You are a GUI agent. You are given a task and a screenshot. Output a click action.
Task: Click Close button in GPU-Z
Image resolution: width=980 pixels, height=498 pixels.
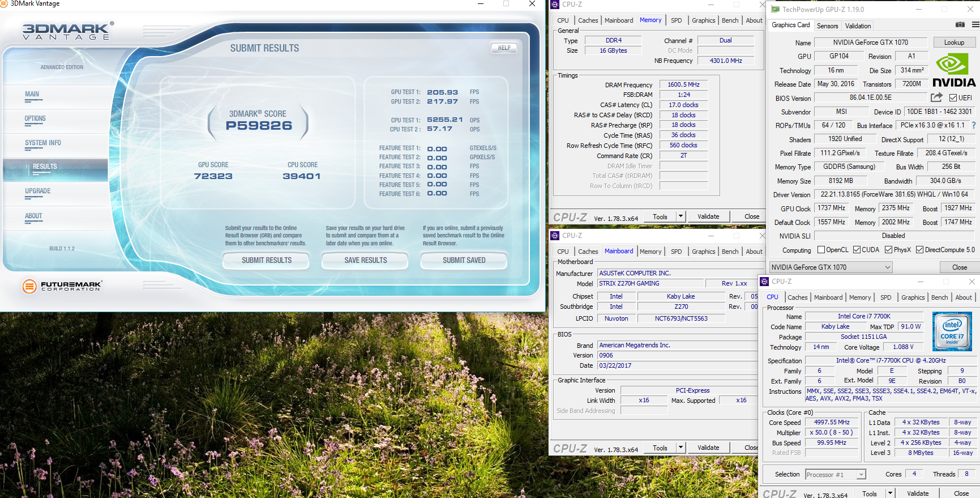pos(960,267)
